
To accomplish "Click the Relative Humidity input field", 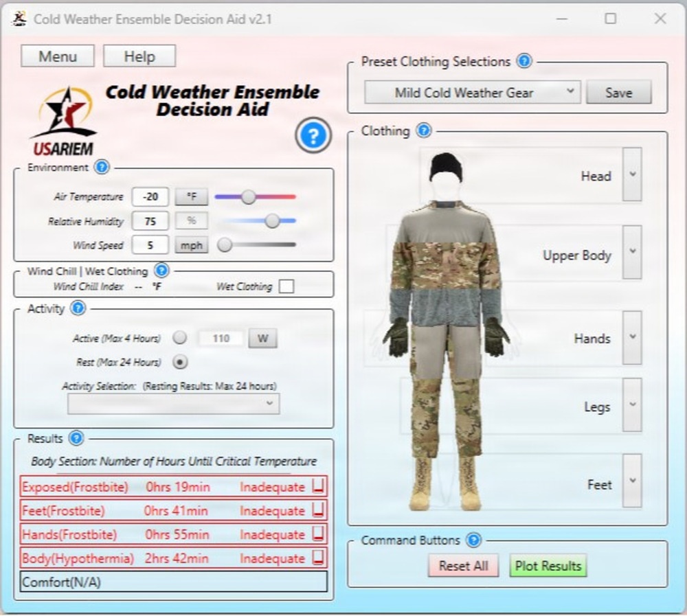I will 150,221.
